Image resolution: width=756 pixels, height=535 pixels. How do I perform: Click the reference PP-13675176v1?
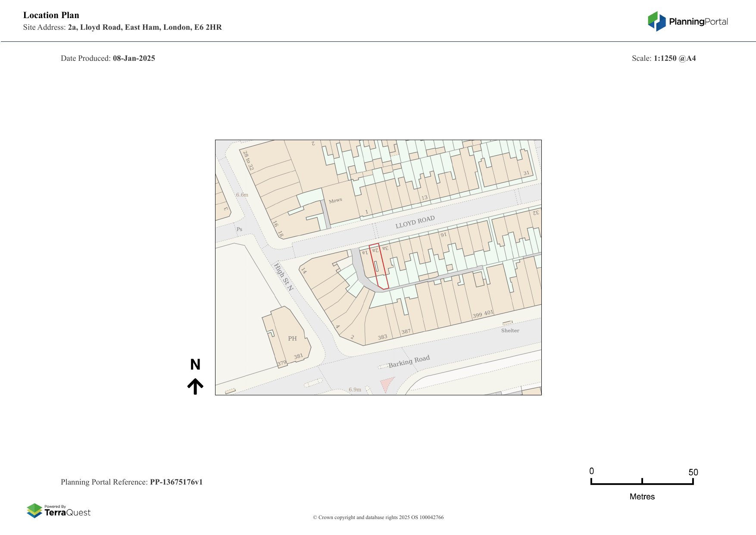point(176,482)
